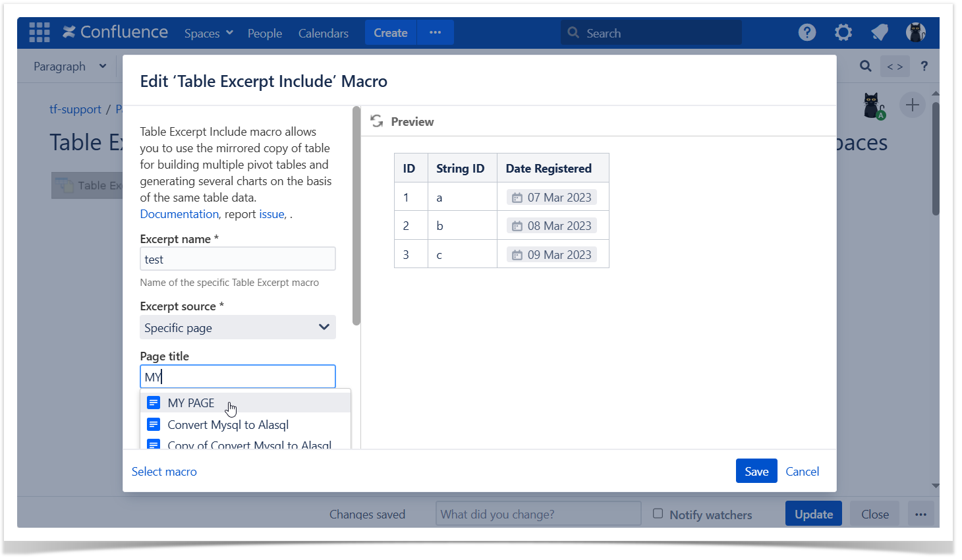Open the notifications icon in header
Viewport: 962px width, 560px height.
(880, 32)
